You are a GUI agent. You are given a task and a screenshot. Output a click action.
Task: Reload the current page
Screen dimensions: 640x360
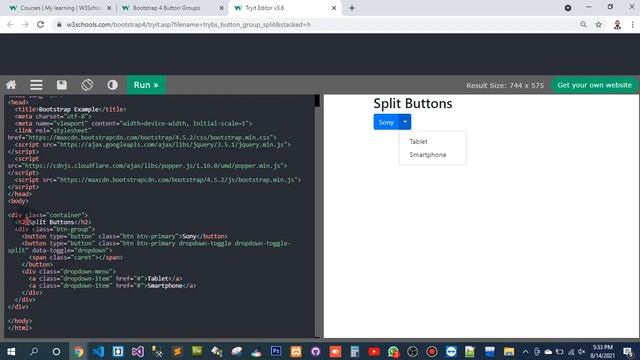(x=40, y=24)
